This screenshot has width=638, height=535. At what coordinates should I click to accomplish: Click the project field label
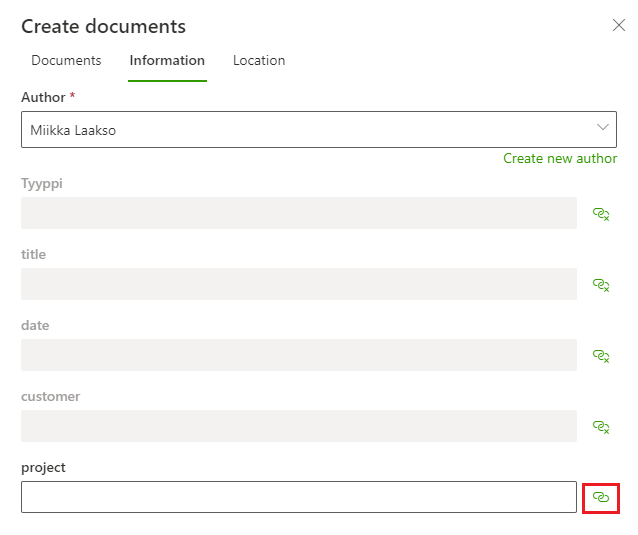43,467
